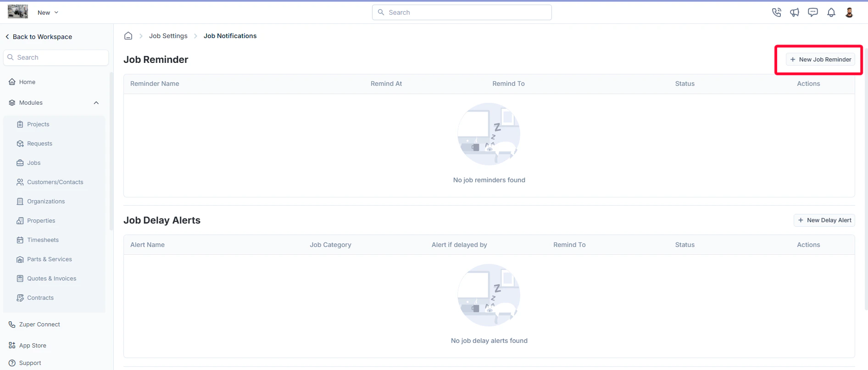The height and width of the screenshot is (370, 868).
Task: Click Remind At column header
Action: [x=386, y=84]
